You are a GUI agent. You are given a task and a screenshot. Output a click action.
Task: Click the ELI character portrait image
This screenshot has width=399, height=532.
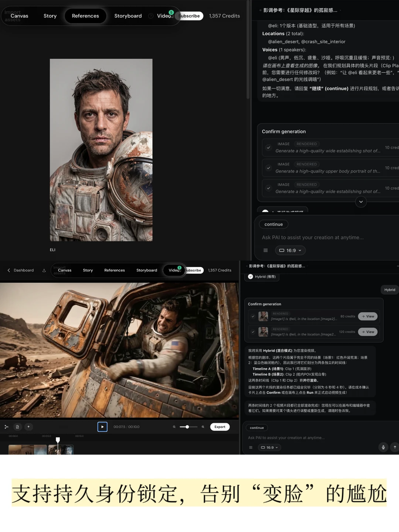[101, 150]
